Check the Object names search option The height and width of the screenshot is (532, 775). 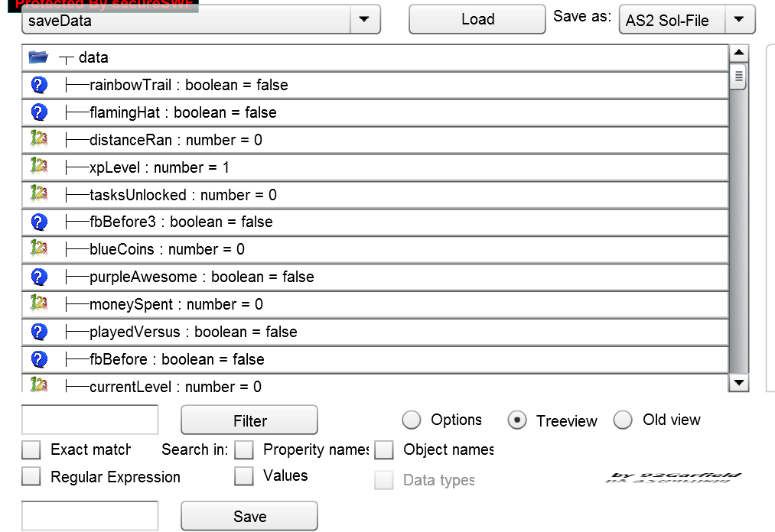(x=384, y=450)
